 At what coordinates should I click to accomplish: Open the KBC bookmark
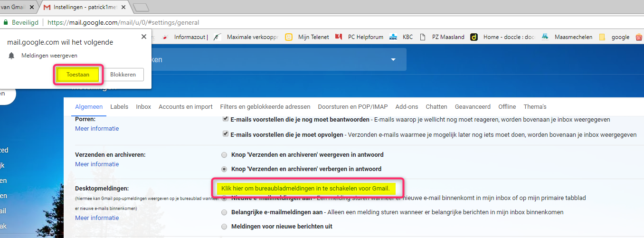tap(401, 37)
